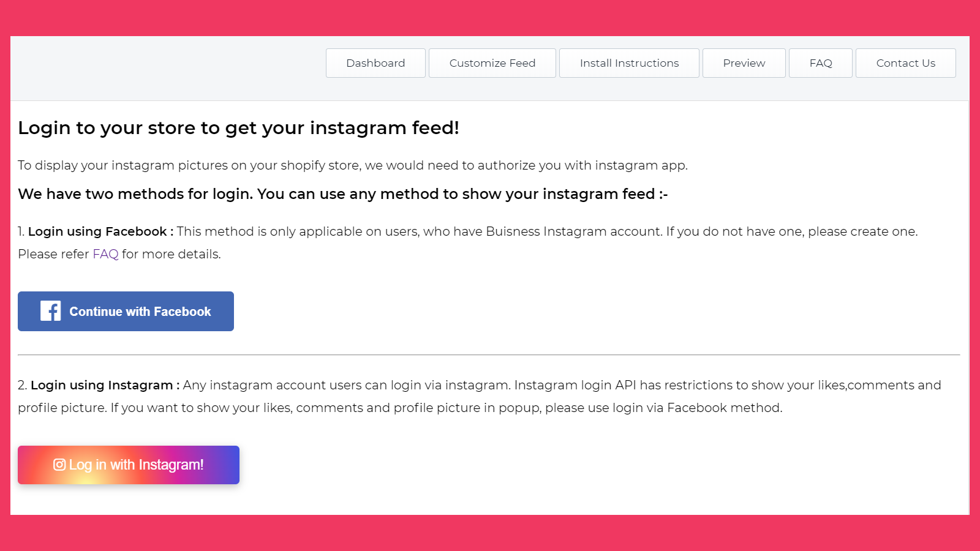The width and height of the screenshot is (980, 551).
Task: Click the Log in with Instagram button
Action: click(x=129, y=465)
